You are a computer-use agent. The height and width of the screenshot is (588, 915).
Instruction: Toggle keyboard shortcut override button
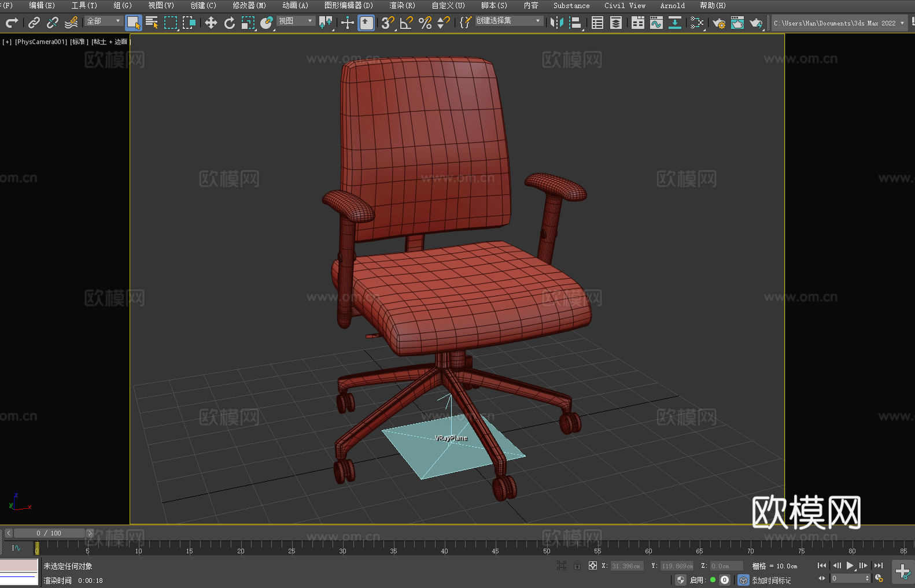[x=366, y=23]
